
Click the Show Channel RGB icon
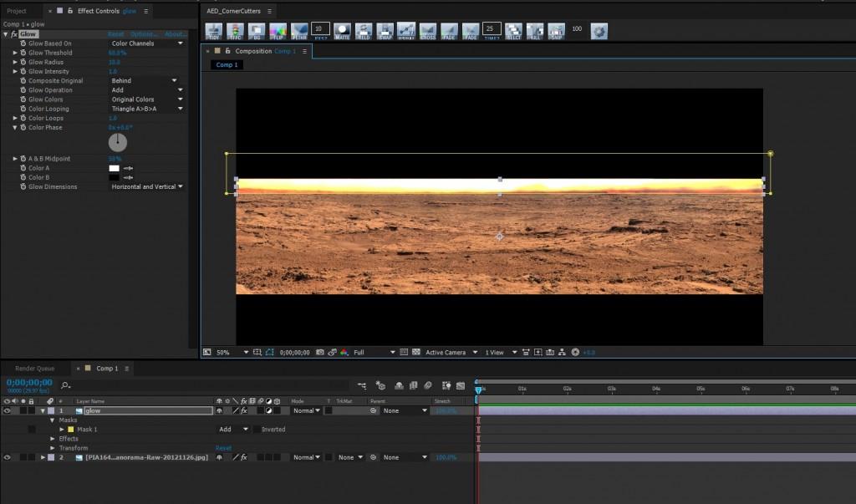point(344,353)
